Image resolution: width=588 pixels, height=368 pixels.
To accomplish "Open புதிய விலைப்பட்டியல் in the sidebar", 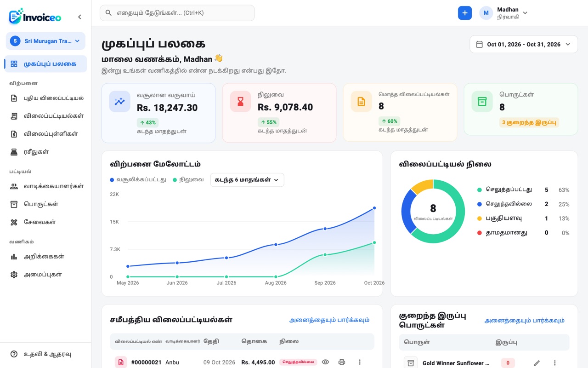I will tap(45, 98).
